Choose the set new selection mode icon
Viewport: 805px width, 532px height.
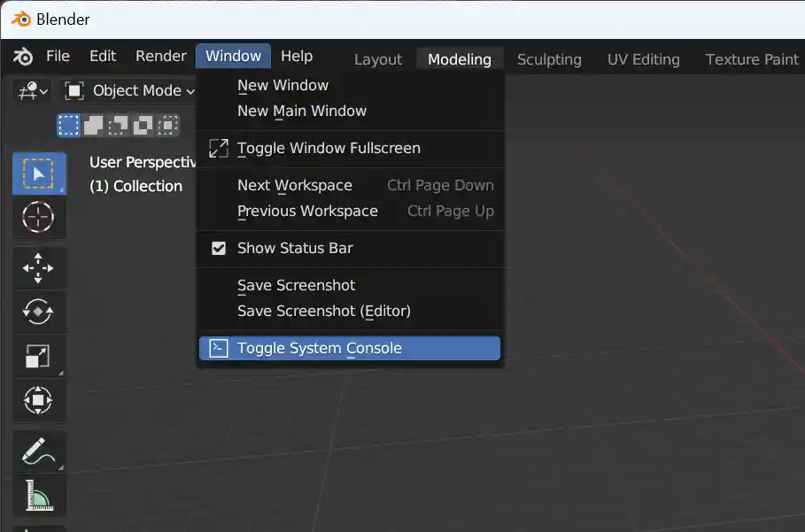[68, 125]
